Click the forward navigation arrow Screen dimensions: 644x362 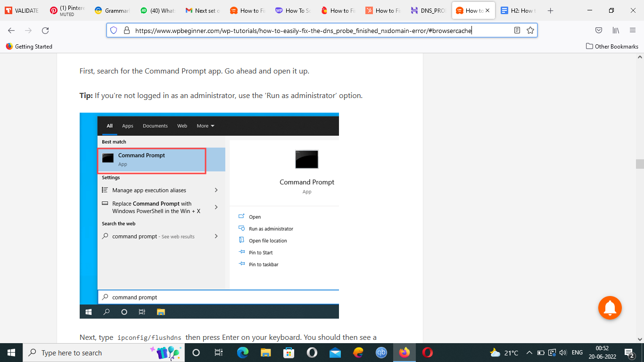point(28,30)
